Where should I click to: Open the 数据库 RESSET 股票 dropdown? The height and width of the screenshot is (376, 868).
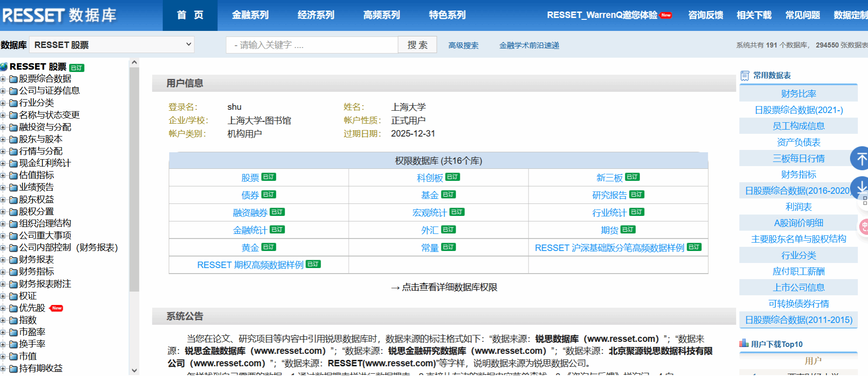[112, 45]
